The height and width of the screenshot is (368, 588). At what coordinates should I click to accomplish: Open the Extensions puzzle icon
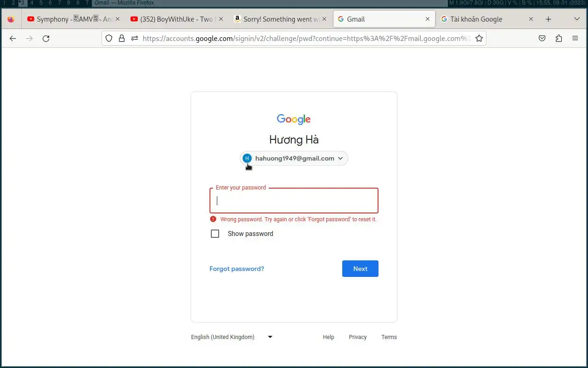point(559,39)
